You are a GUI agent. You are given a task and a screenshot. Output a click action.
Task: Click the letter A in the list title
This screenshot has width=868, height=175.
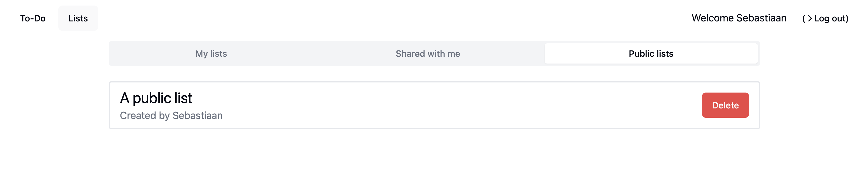pos(125,98)
